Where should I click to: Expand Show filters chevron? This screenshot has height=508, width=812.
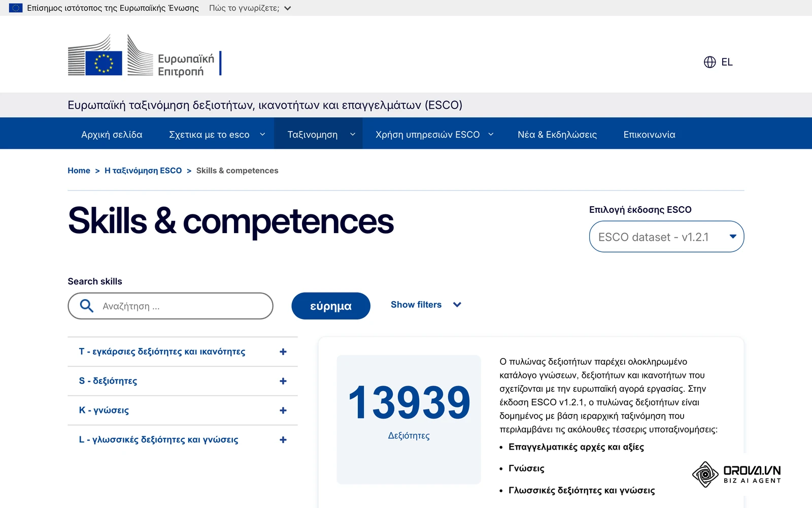pos(457,305)
